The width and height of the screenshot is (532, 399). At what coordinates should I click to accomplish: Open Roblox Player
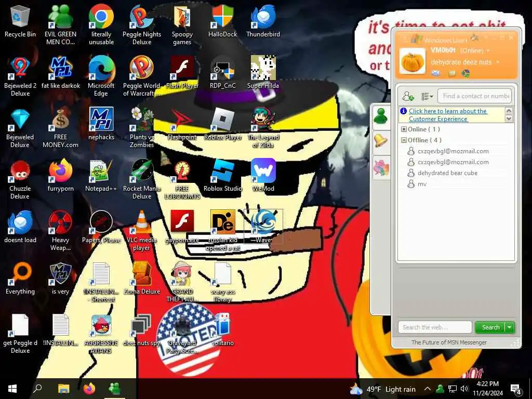pyautogui.click(x=222, y=124)
